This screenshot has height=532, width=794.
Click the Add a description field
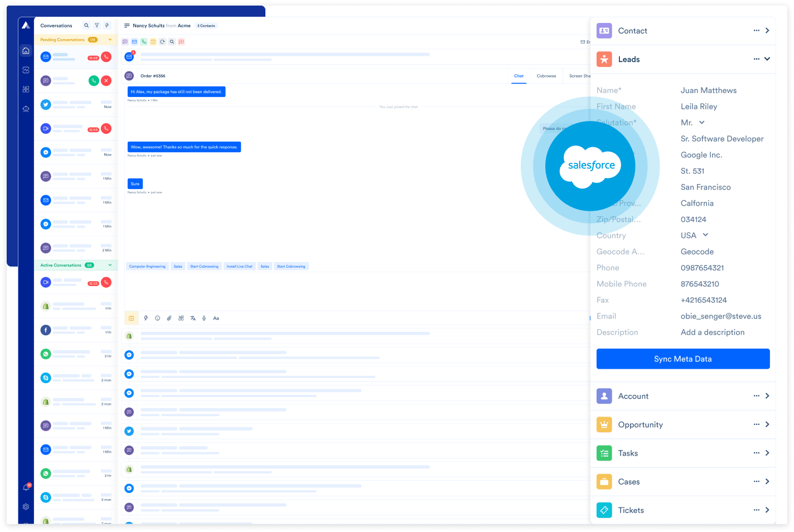713,332
